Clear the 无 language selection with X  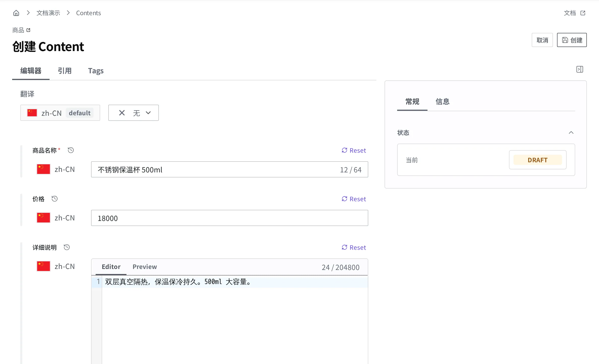coord(122,113)
